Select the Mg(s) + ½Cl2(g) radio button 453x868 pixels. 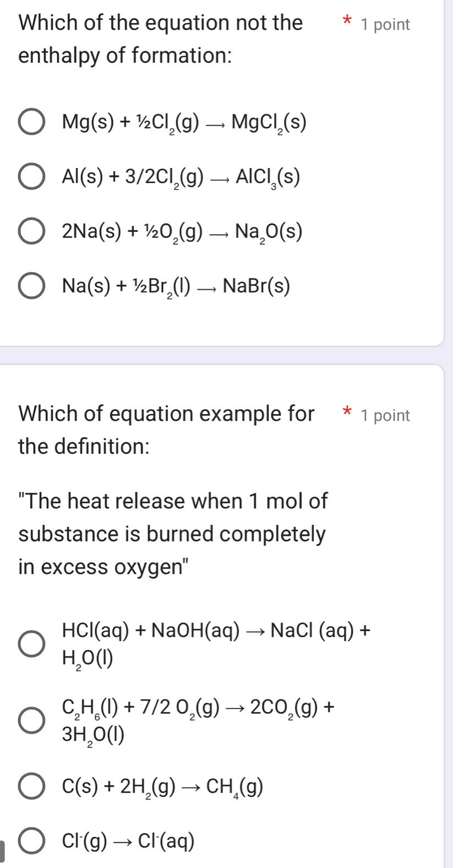(31, 122)
